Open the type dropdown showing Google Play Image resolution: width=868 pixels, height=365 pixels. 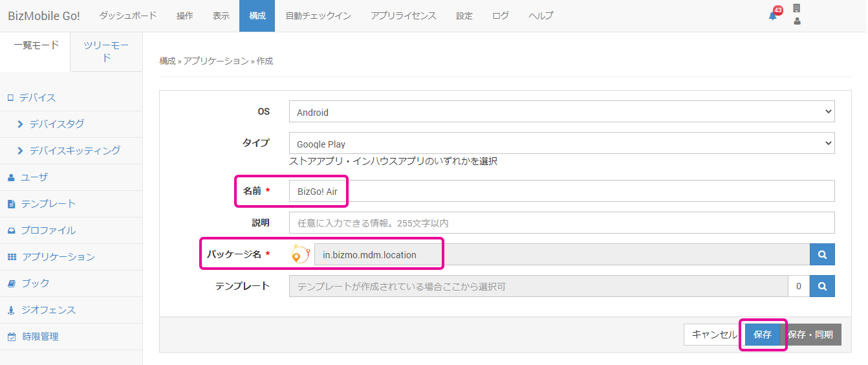coord(561,144)
